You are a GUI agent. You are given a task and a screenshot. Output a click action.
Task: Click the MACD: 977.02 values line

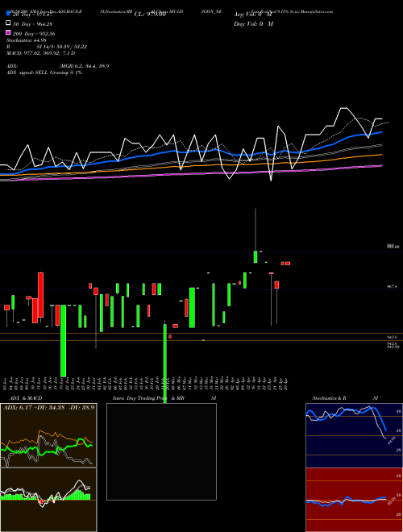41,53
